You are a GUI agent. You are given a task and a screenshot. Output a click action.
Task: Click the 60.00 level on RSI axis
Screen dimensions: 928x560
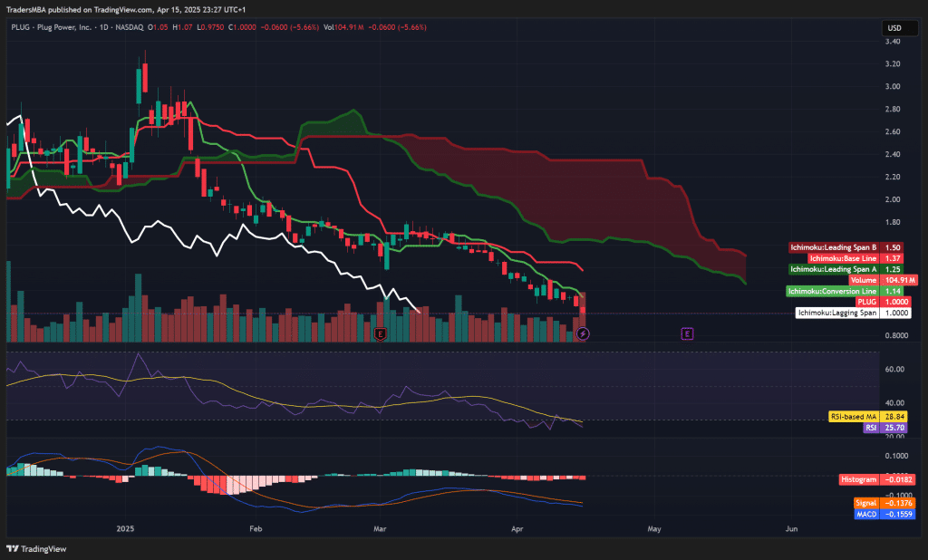tap(894, 369)
